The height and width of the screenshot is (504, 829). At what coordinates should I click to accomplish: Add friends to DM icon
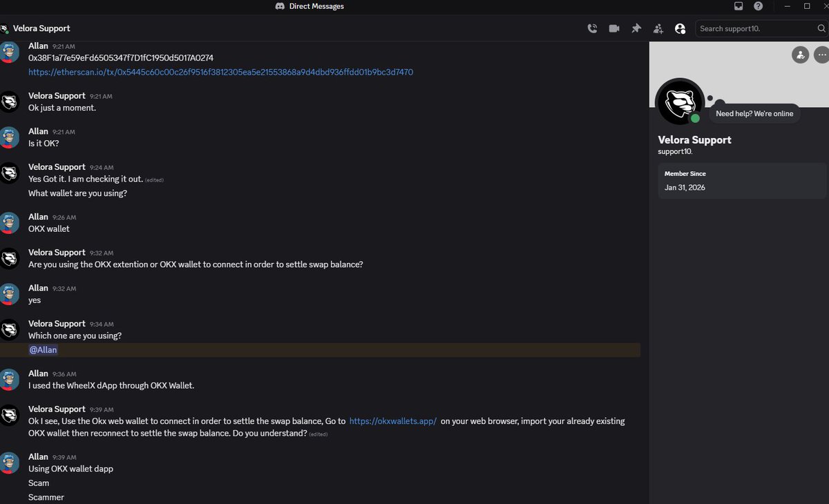pyautogui.click(x=658, y=28)
